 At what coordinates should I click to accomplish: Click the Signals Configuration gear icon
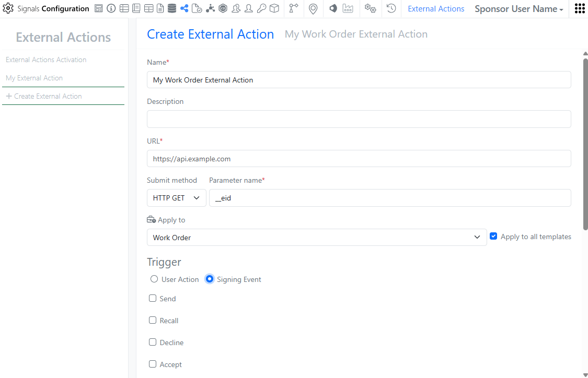[x=8, y=8]
